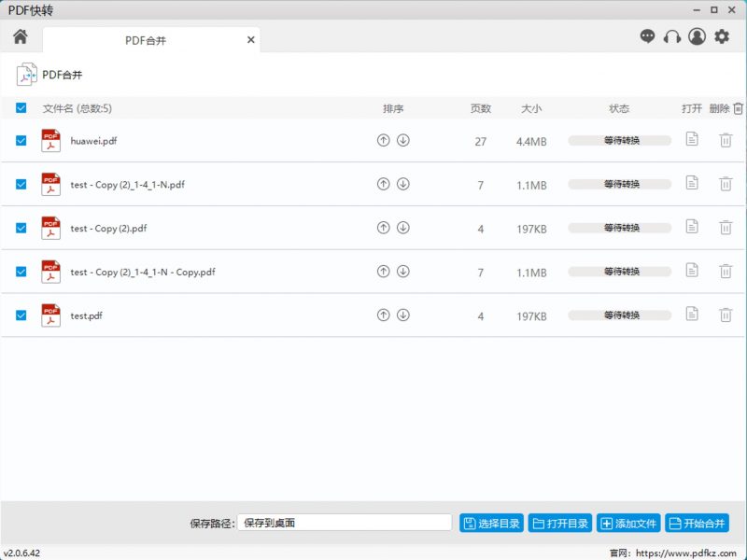Move test.pdf up in order

pyautogui.click(x=383, y=315)
